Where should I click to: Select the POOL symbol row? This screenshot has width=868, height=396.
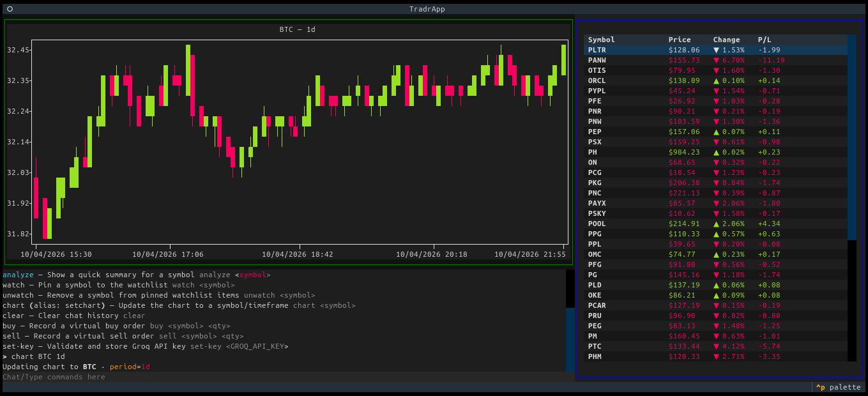pyautogui.click(x=715, y=224)
